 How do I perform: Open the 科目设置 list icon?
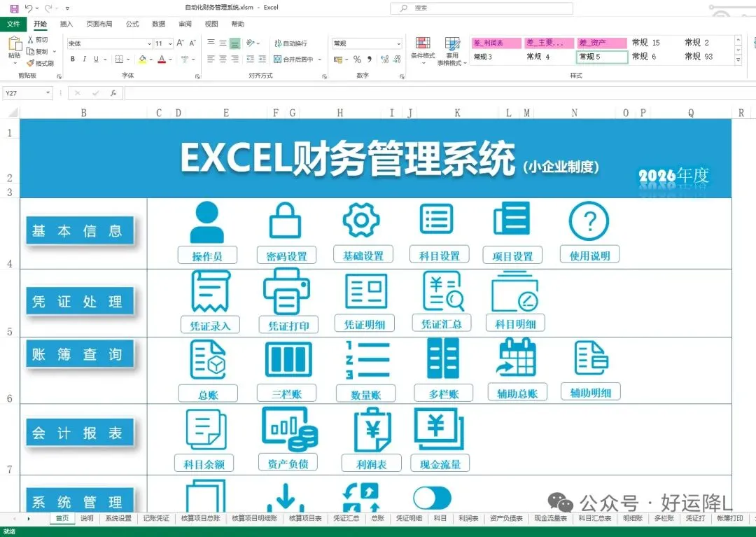436,219
